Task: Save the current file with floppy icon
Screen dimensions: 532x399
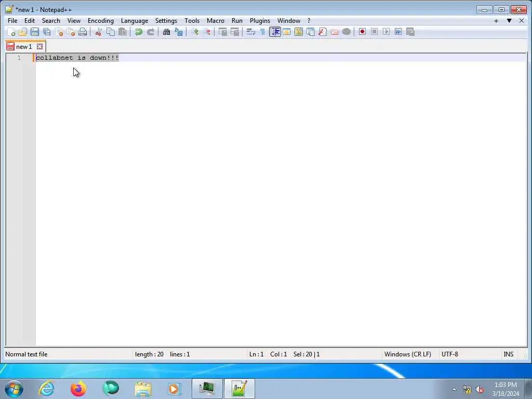Action: point(35,32)
